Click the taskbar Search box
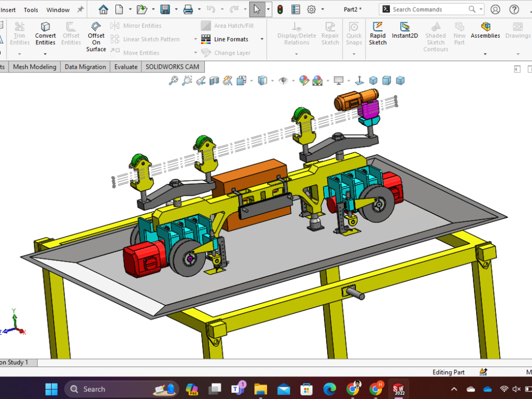Screen dimensions: 532x399 pos(121,389)
